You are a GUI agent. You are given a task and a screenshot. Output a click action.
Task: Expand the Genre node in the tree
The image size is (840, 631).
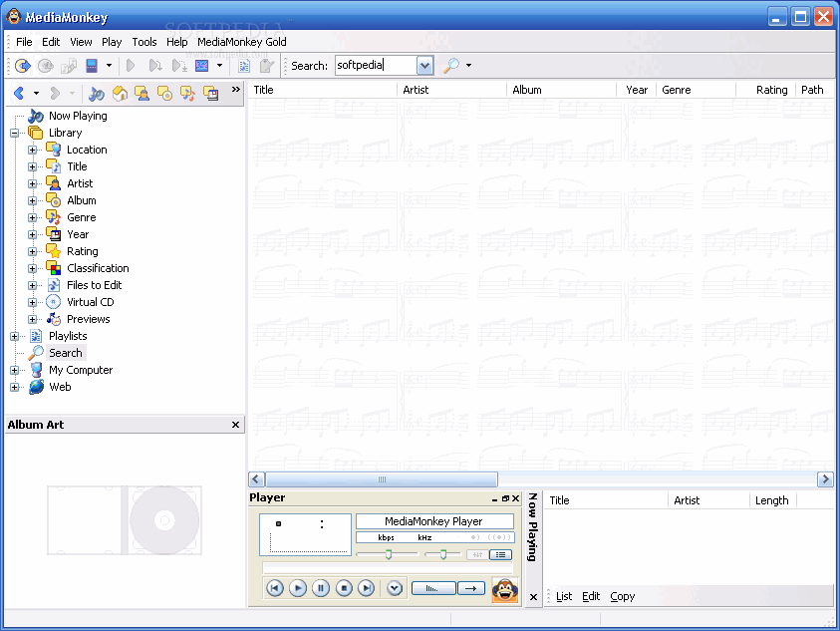32,217
